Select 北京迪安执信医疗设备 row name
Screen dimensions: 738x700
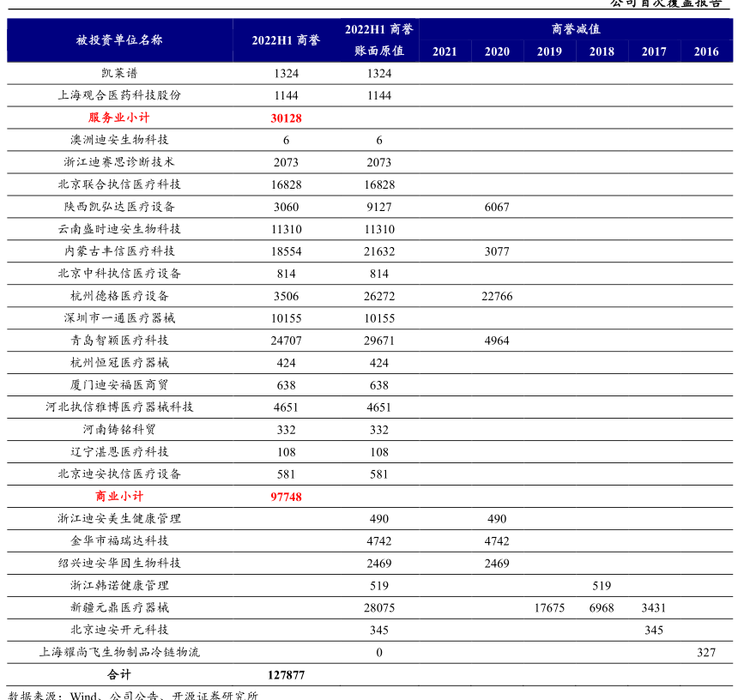point(119,474)
